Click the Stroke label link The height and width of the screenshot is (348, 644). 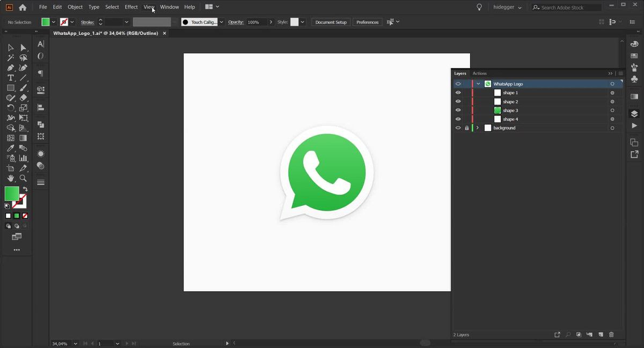(x=87, y=22)
